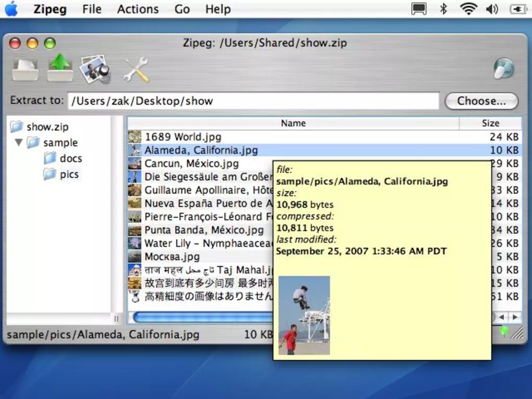The height and width of the screenshot is (399, 532).
Task: Click the Choose... button
Action: [x=480, y=101]
